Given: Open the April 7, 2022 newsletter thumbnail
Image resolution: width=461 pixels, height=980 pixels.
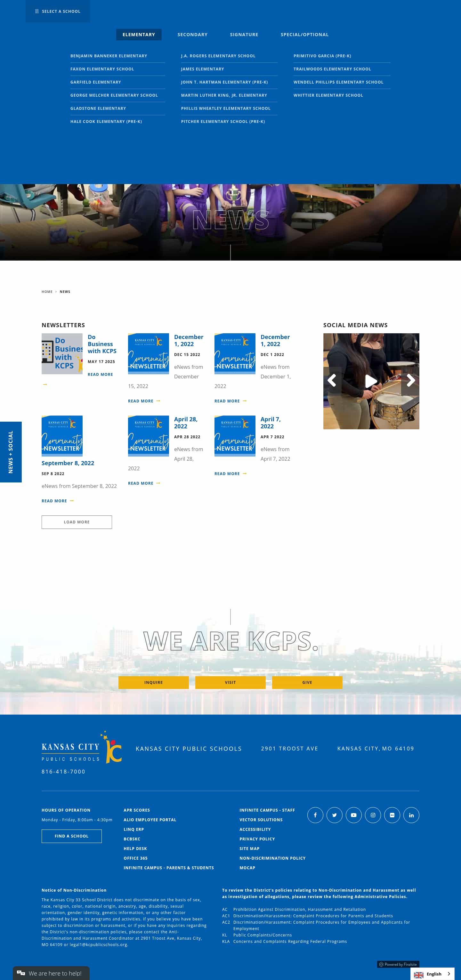Looking at the screenshot, I should click(235, 436).
